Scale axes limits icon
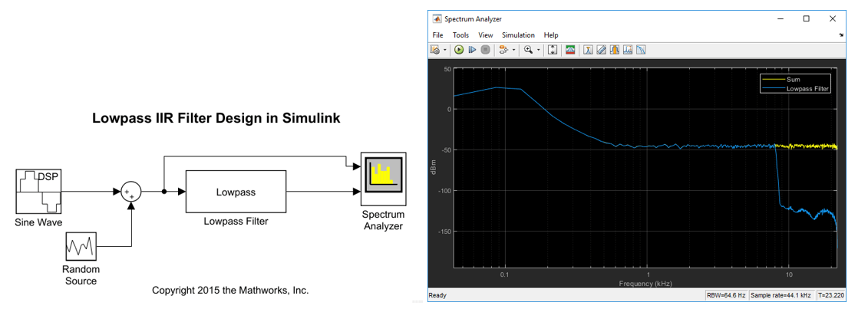The image size is (868, 322). pos(552,50)
